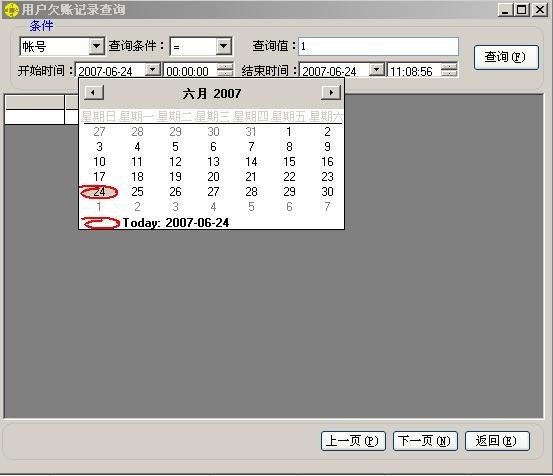This screenshot has height=476, width=553.
Task: Open the end date calendar dropdown
Action: tap(377, 69)
